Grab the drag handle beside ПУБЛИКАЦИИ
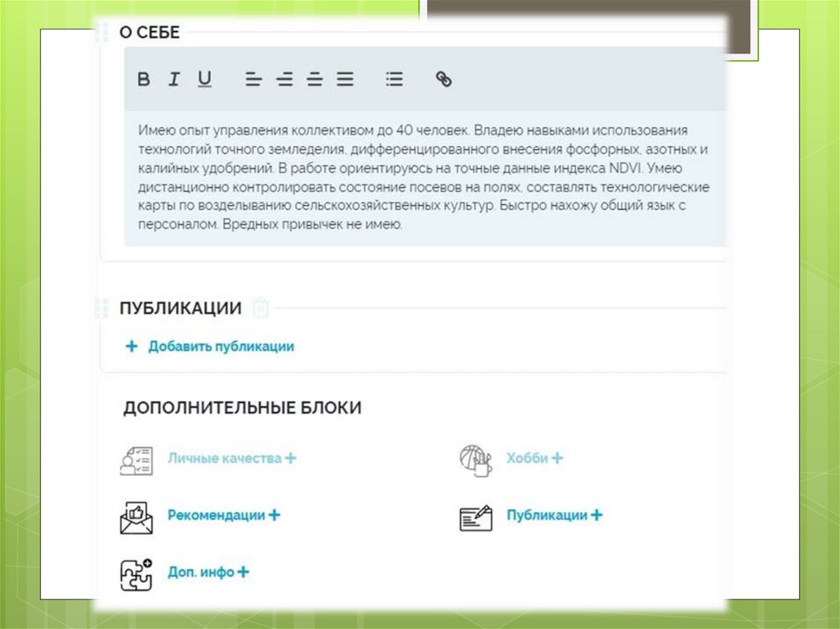Image resolution: width=840 pixels, height=629 pixels. 102,308
